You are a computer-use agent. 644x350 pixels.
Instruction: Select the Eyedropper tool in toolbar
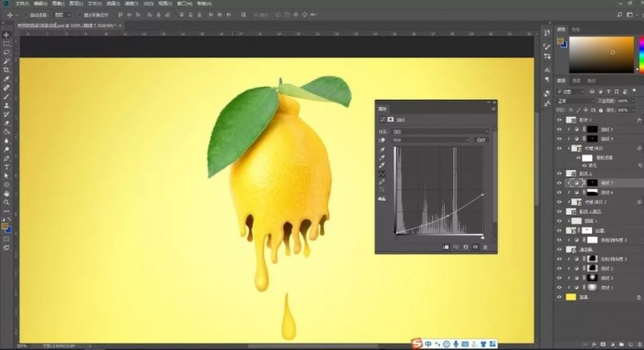(x=6, y=79)
